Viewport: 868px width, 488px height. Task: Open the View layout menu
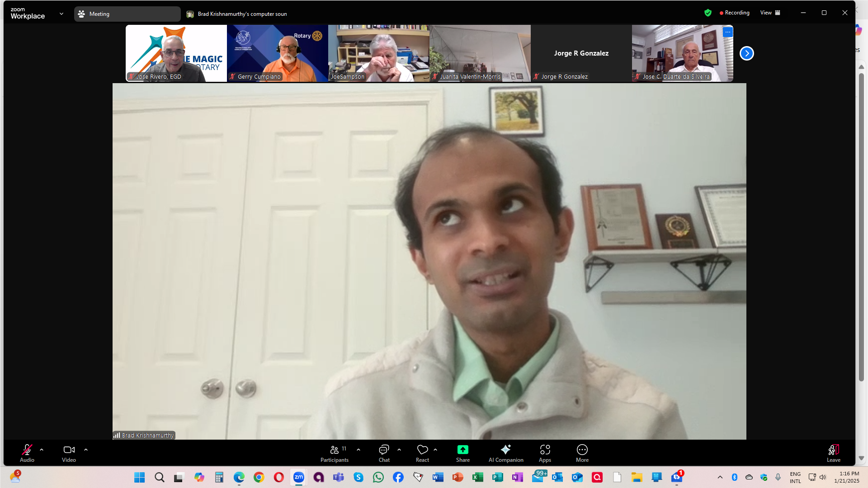click(x=770, y=13)
